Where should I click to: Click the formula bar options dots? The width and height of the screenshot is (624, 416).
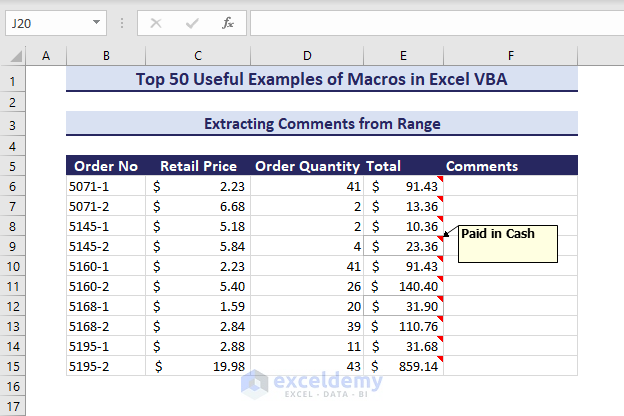coord(120,22)
